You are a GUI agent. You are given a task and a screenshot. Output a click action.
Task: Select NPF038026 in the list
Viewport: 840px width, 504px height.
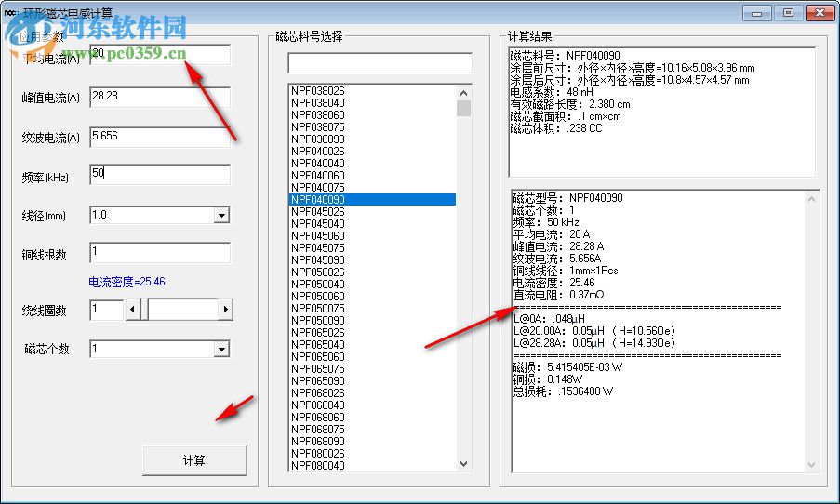coord(372,91)
